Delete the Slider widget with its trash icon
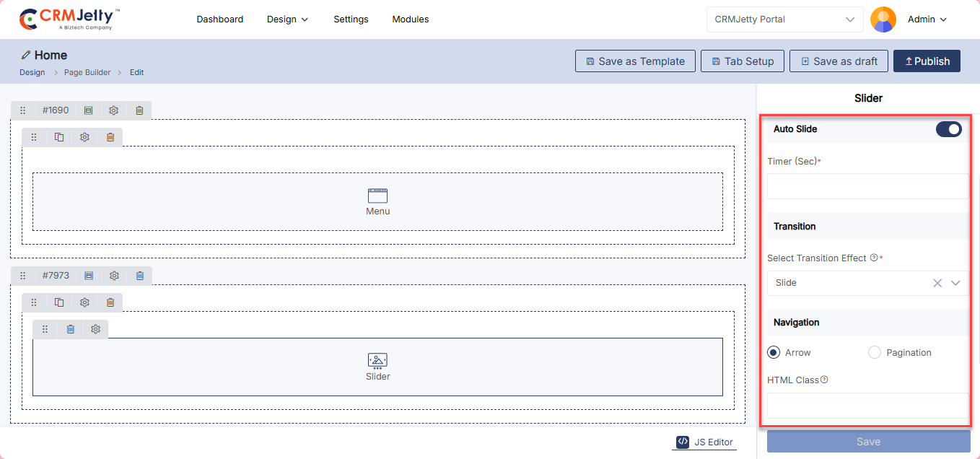980x459 pixels. tap(71, 329)
